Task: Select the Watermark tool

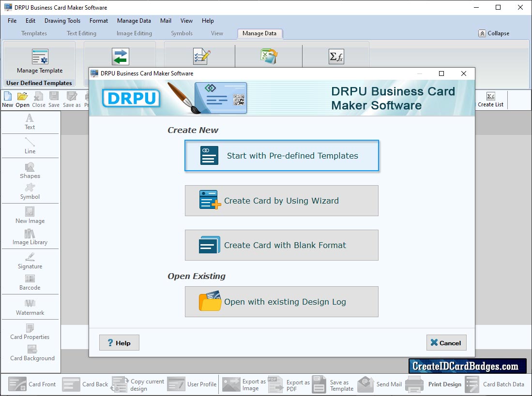Action: click(x=30, y=308)
